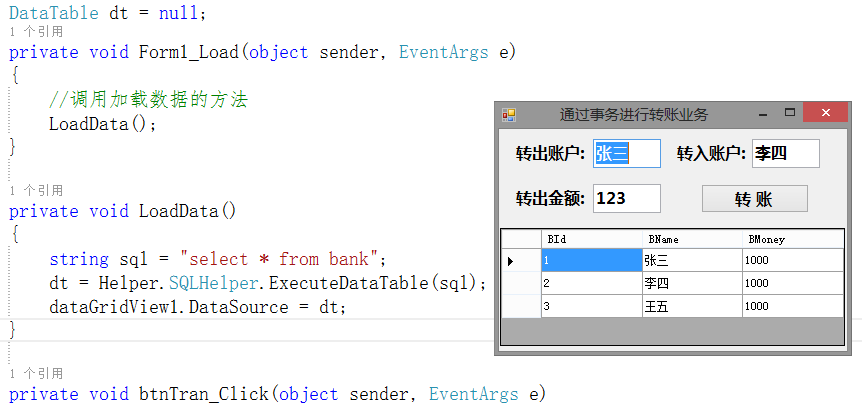Click the window title 通过事务进行转账业务

(633, 115)
